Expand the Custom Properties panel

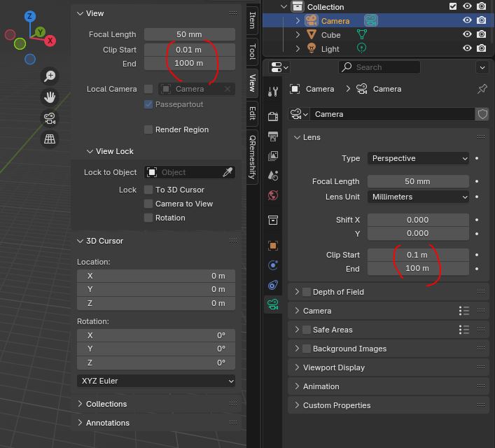point(297,405)
